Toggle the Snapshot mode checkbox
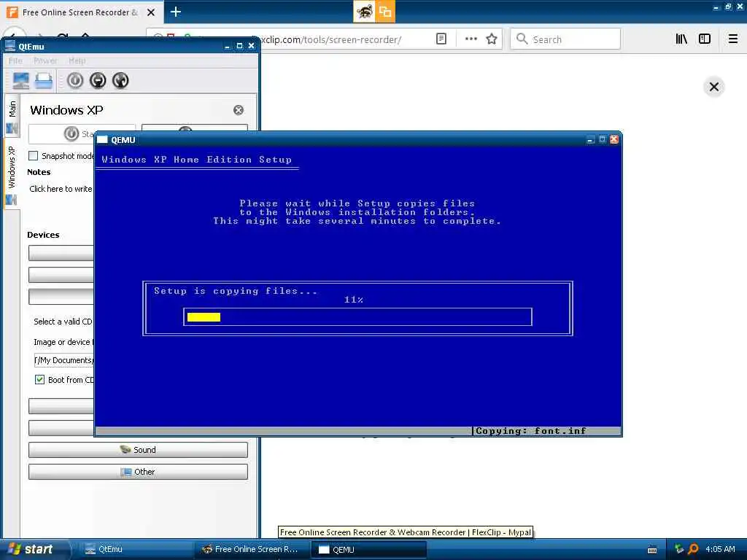 pyautogui.click(x=34, y=156)
